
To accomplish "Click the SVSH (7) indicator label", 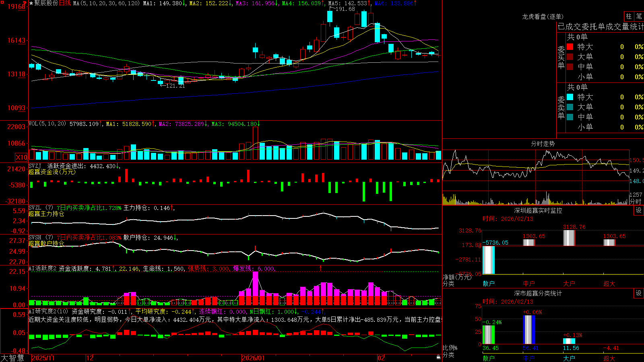I will 41,238.
